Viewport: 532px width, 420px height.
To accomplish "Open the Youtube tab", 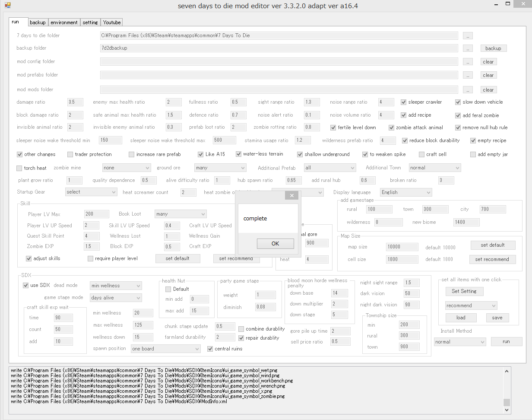I will coord(112,22).
